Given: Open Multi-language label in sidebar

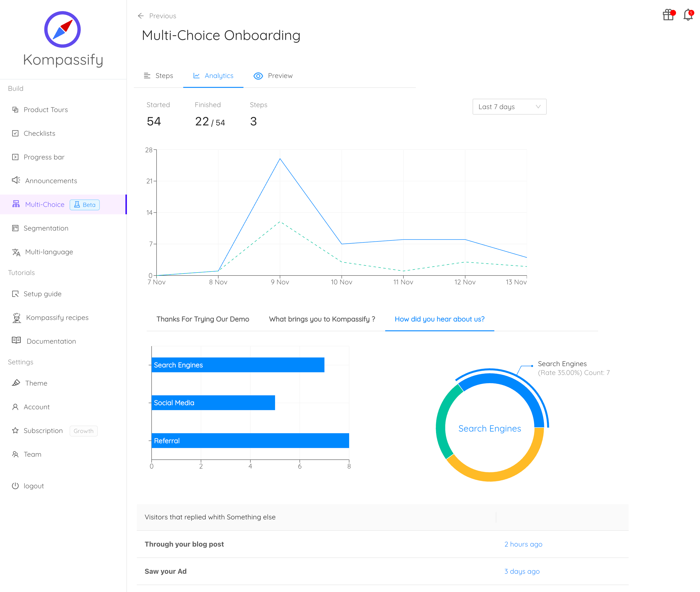Looking at the screenshot, I should click(49, 252).
